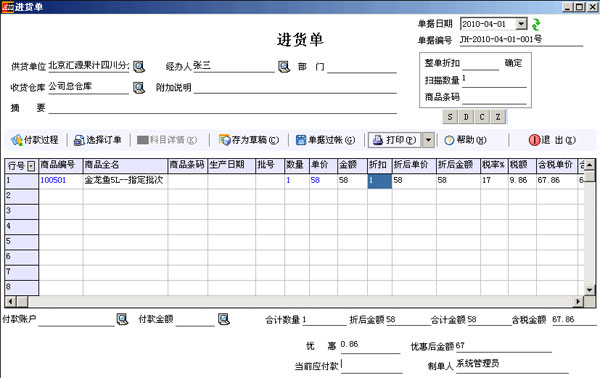Click the 经办人 handler lookup icon
The image size is (600, 378).
click(284, 67)
